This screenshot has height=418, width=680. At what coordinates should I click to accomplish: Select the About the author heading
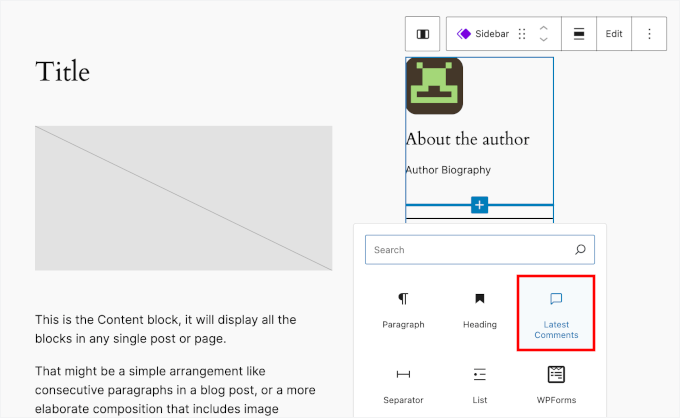click(467, 139)
